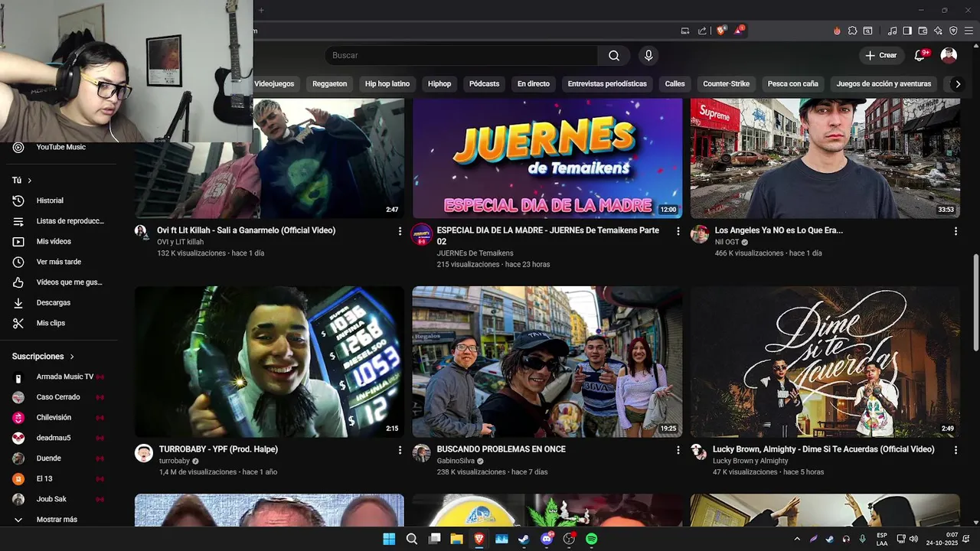Open the browser extensions puzzle icon
Image resolution: width=980 pixels, height=551 pixels.
pyautogui.click(x=852, y=31)
